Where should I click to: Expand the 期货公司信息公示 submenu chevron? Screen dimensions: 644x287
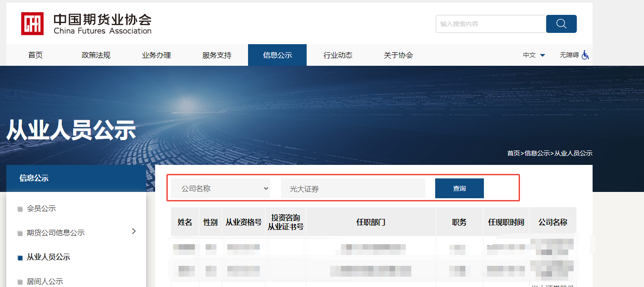click(133, 231)
